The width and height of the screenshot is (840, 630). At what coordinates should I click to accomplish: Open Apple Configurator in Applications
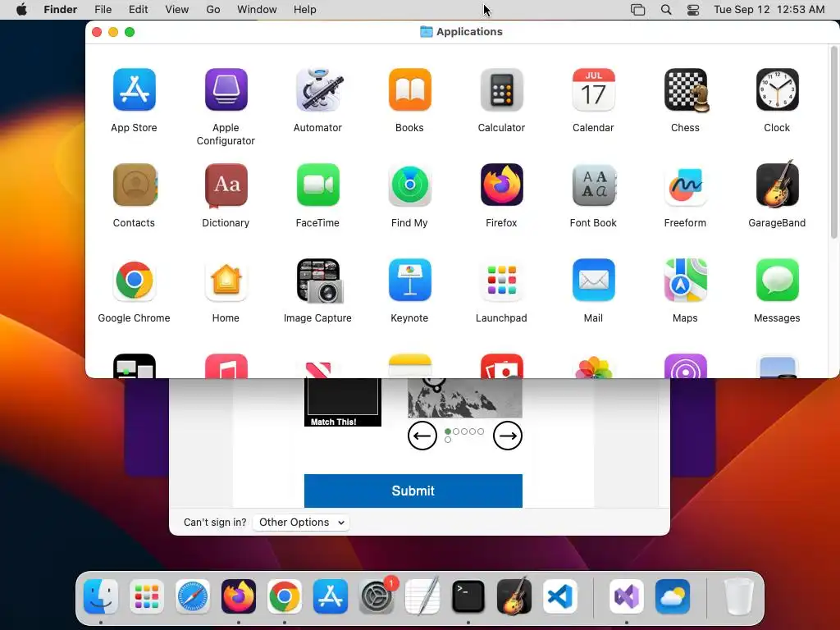pos(226,89)
